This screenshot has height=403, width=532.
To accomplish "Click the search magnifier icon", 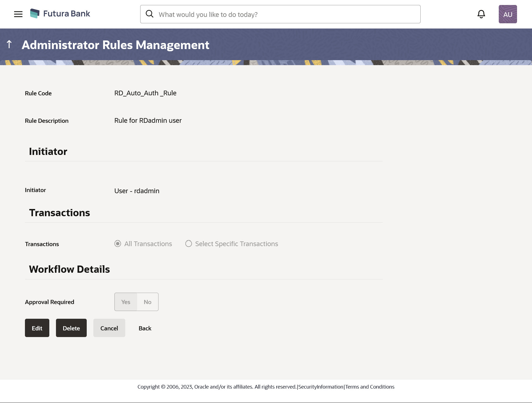I will tap(150, 14).
